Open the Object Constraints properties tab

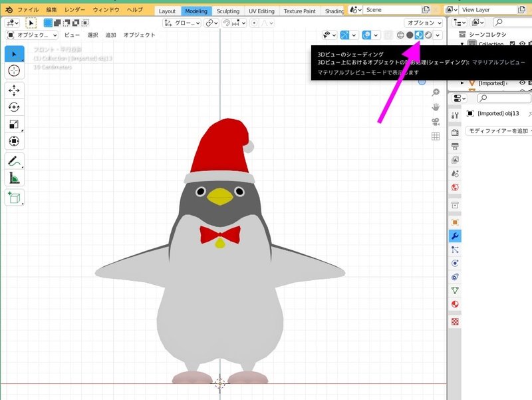[x=455, y=277]
